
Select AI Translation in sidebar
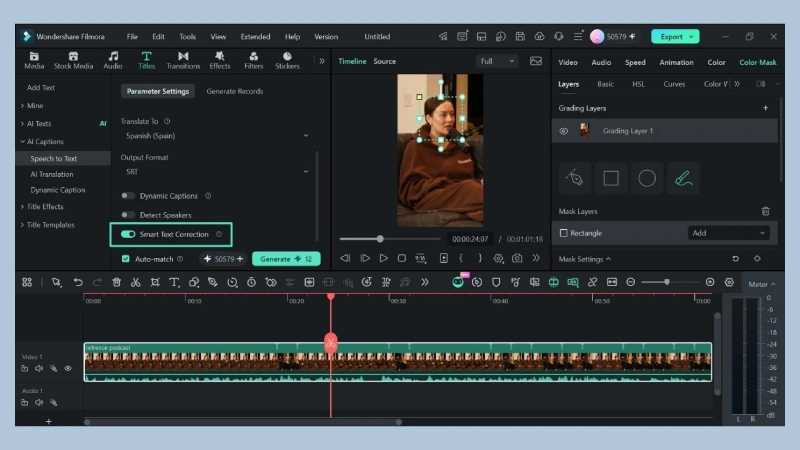tap(52, 174)
